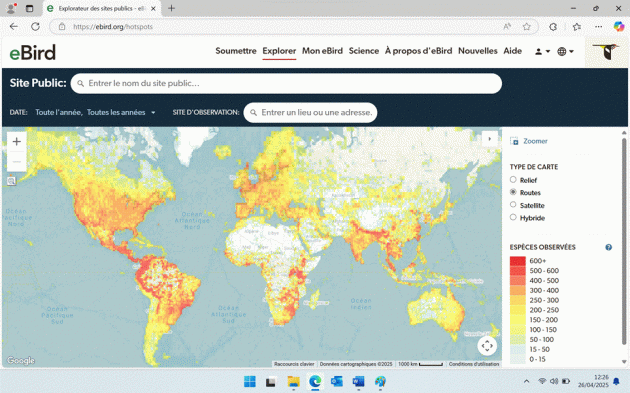
Task: Open the user account dropdown
Action: point(542,51)
